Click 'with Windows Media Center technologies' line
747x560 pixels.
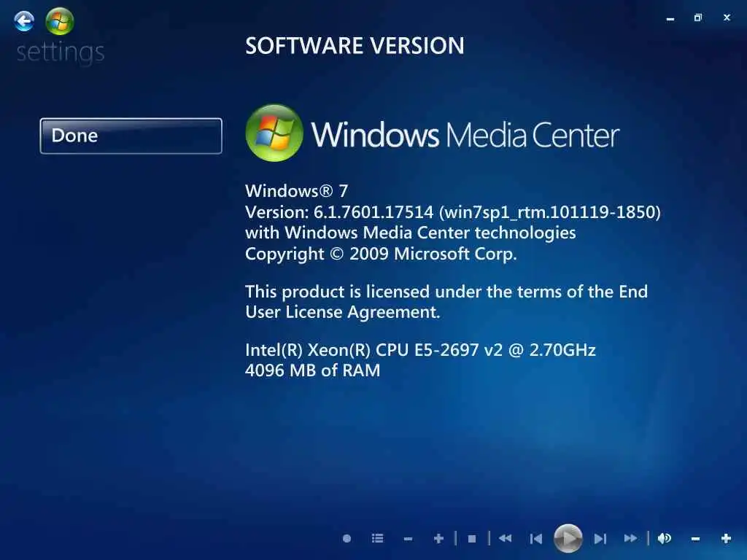point(411,233)
